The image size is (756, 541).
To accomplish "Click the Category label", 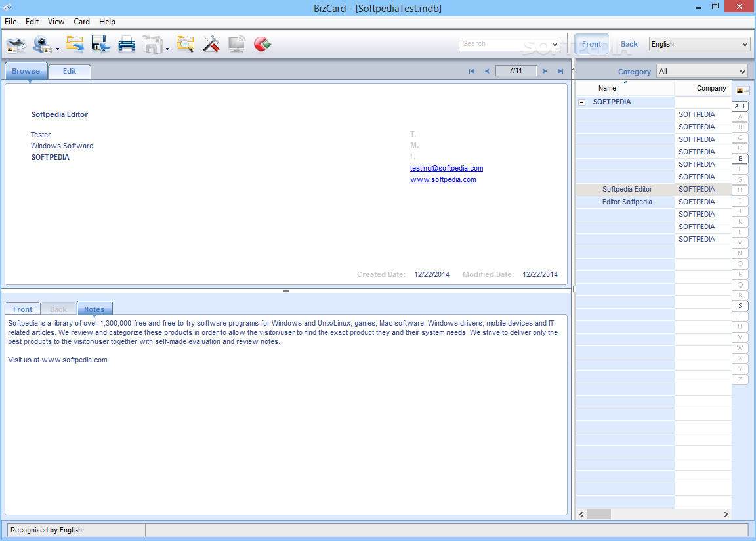I will [x=635, y=72].
